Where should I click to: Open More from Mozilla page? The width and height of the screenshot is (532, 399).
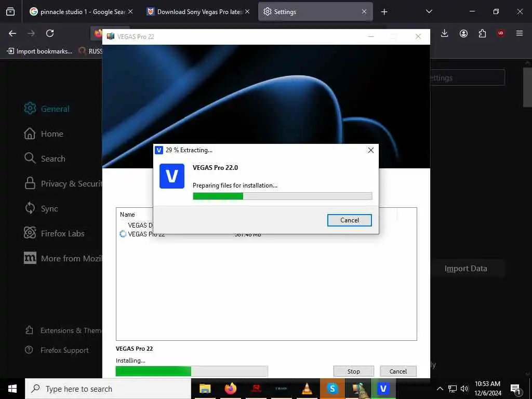click(63, 258)
